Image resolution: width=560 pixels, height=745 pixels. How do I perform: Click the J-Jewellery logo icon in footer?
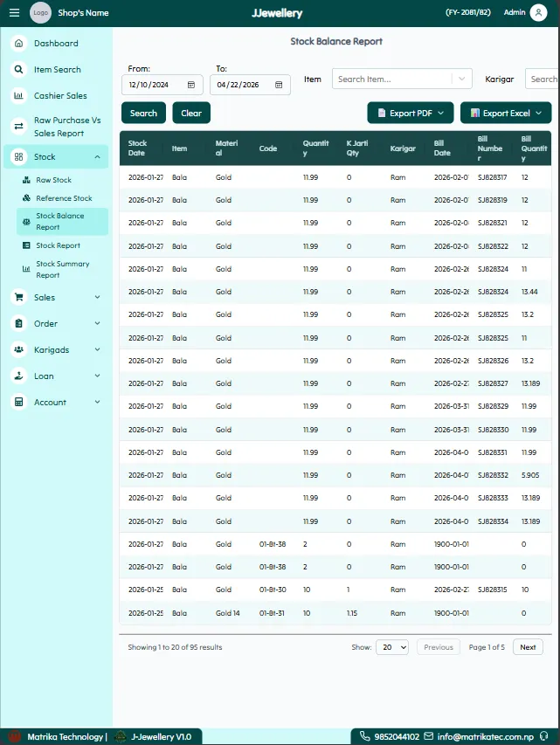[121, 736]
